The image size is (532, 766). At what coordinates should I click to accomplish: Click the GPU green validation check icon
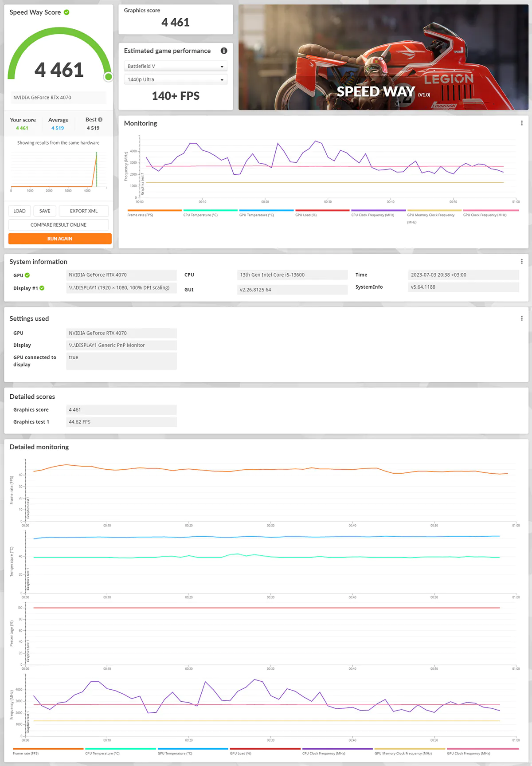click(x=27, y=275)
